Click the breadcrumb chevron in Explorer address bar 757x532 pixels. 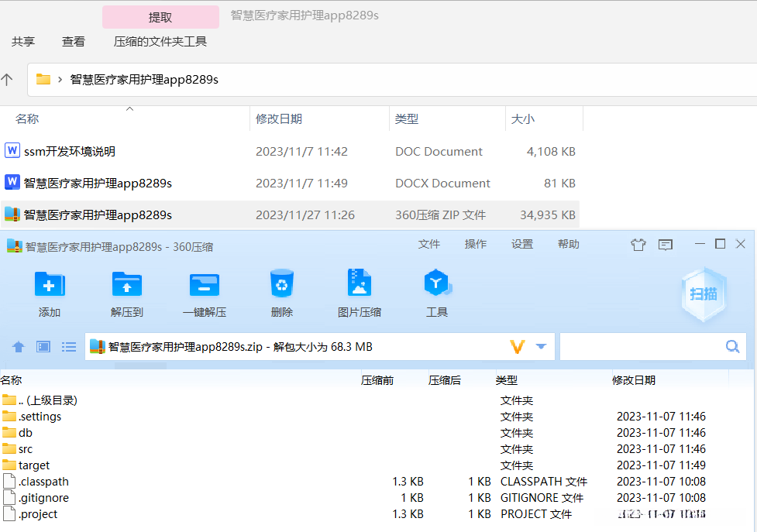[60, 80]
